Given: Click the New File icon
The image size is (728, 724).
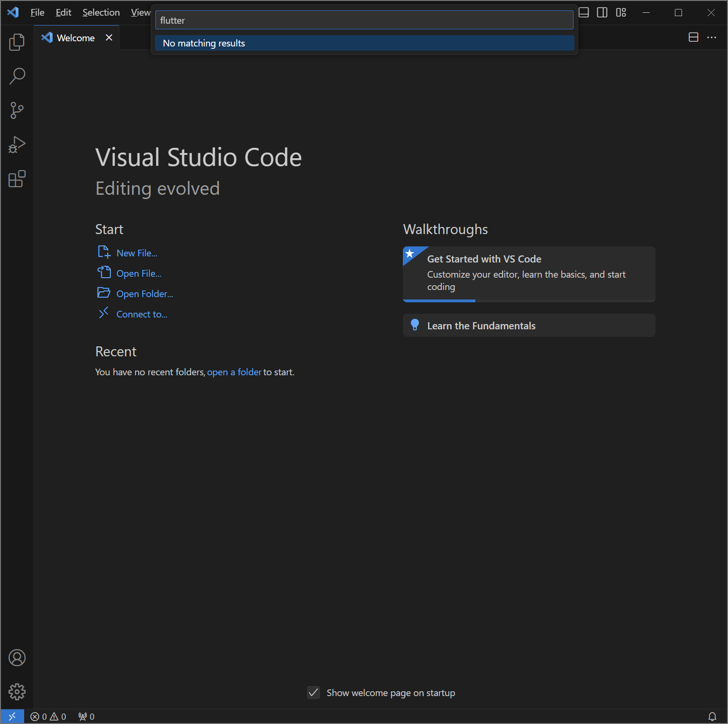Looking at the screenshot, I should tap(104, 252).
